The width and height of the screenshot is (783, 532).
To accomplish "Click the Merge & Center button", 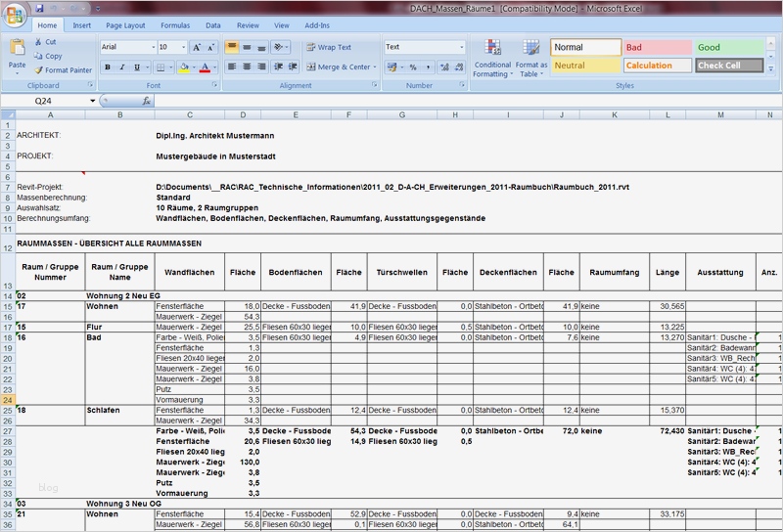I will (338, 67).
